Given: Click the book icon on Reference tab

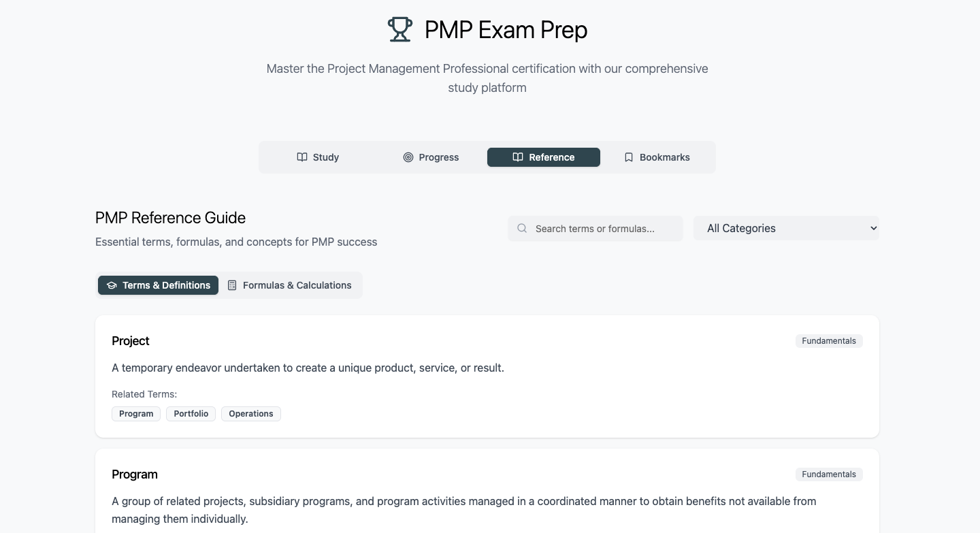Looking at the screenshot, I should pos(518,157).
